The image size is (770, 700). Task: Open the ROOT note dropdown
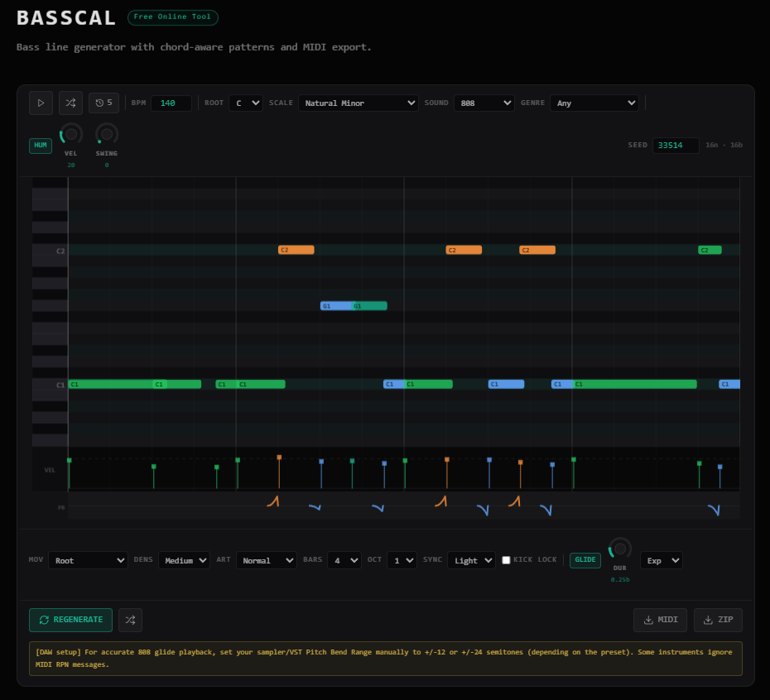point(246,103)
